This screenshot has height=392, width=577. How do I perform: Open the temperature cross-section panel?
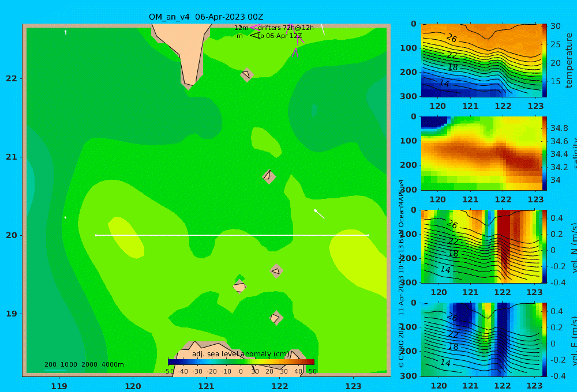[x=482, y=61]
